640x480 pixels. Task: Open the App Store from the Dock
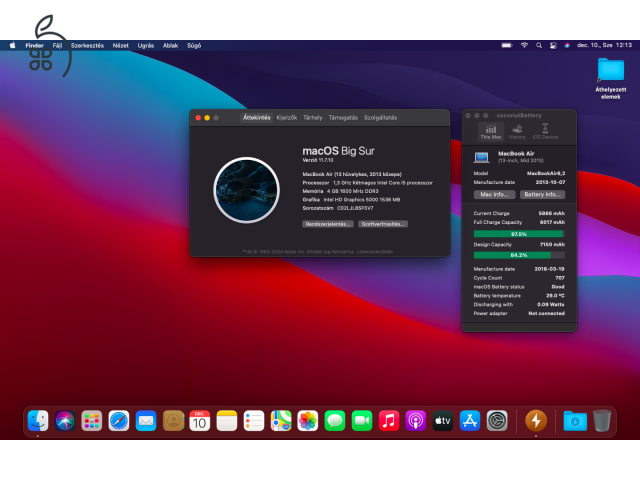tap(470, 421)
